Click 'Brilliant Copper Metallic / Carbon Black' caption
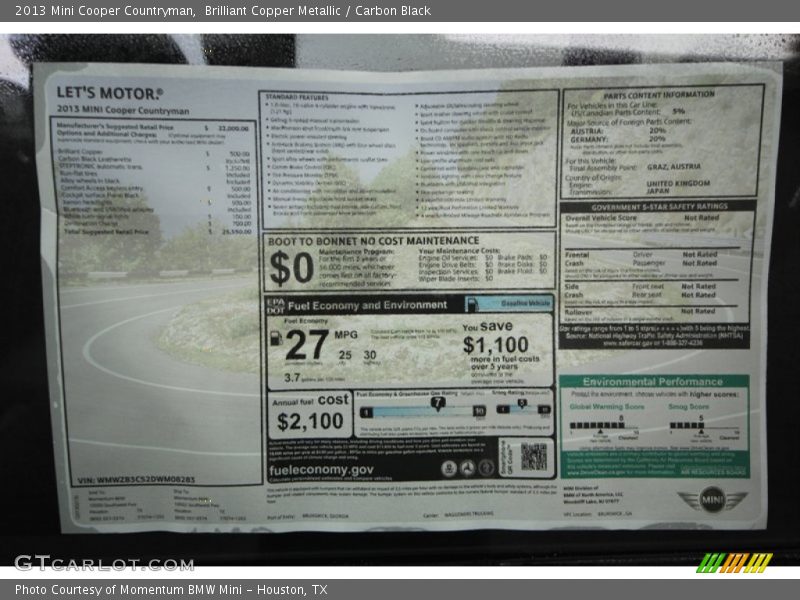The image size is (800, 600). pos(318,11)
